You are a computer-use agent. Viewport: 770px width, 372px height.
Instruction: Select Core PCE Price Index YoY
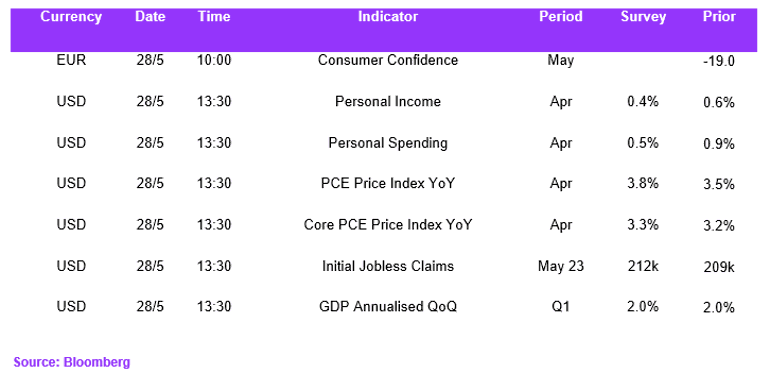click(388, 225)
